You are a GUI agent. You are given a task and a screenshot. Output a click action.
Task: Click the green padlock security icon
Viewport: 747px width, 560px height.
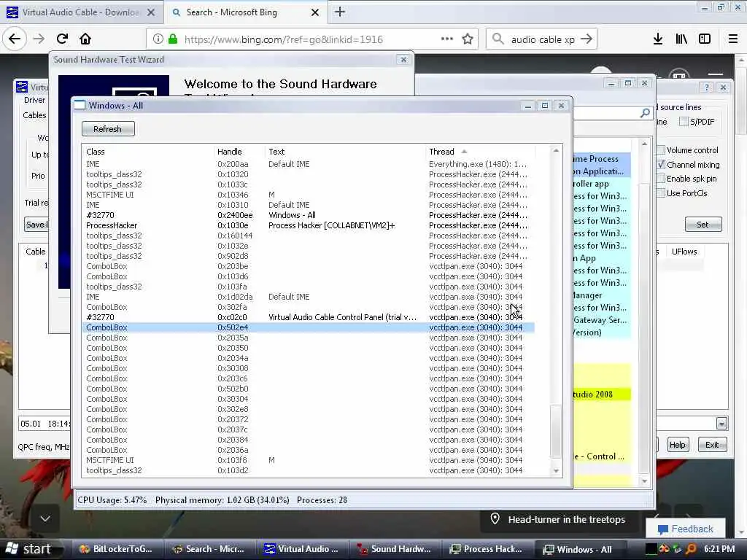173,39
